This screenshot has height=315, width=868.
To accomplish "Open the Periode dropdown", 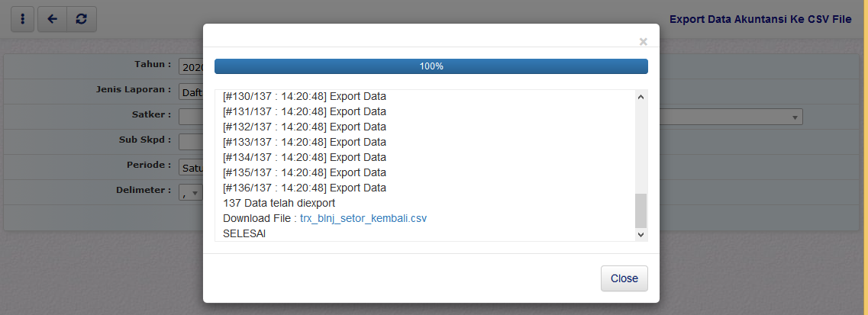I will tap(191, 167).
